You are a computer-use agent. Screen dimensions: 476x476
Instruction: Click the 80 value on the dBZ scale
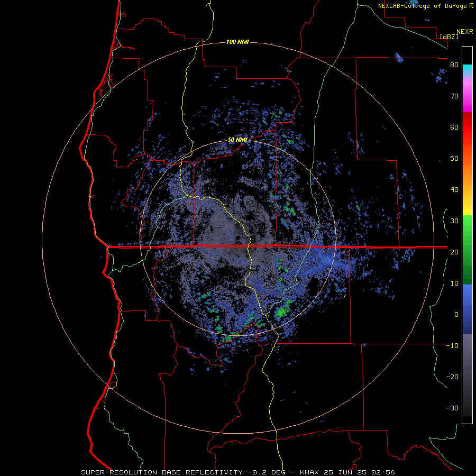tap(454, 65)
